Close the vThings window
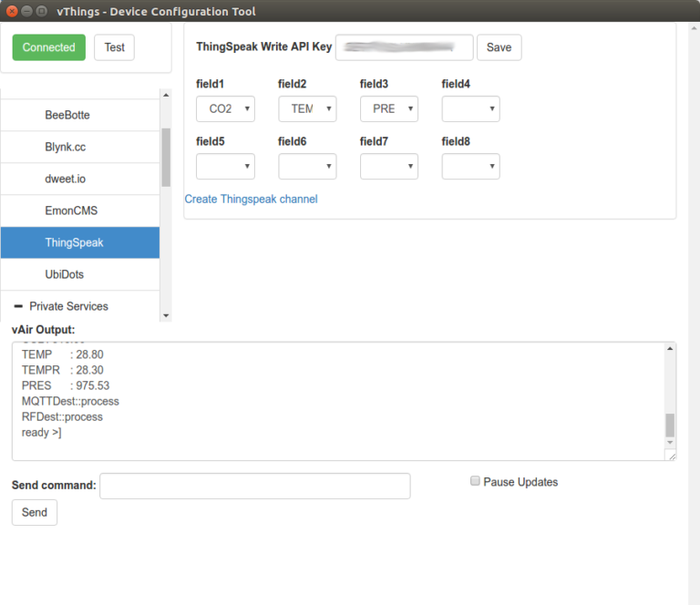The height and width of the screenshot is (605, 700). [x=12, y=11]
